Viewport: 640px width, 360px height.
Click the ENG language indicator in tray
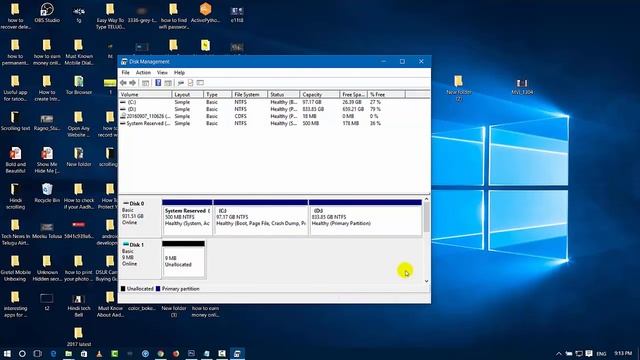[x=601, y=353]
